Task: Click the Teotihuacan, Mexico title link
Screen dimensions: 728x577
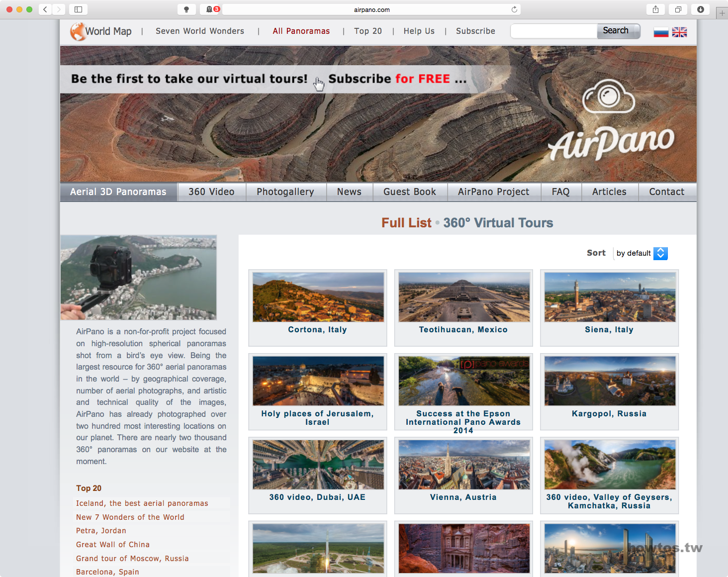Action: pyautogui.click(x=463, y=330)
